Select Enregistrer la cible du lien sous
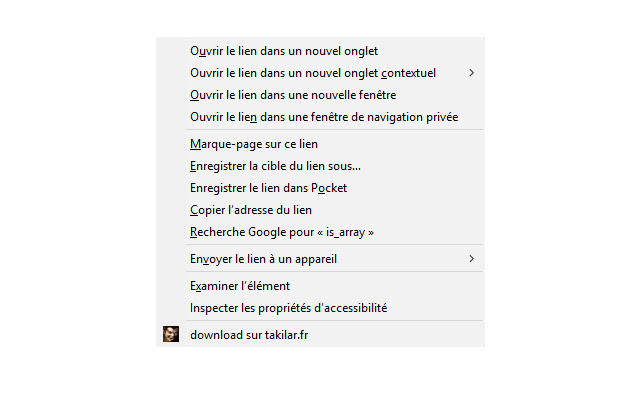The image size is (640, 400). tap(275, 166)
